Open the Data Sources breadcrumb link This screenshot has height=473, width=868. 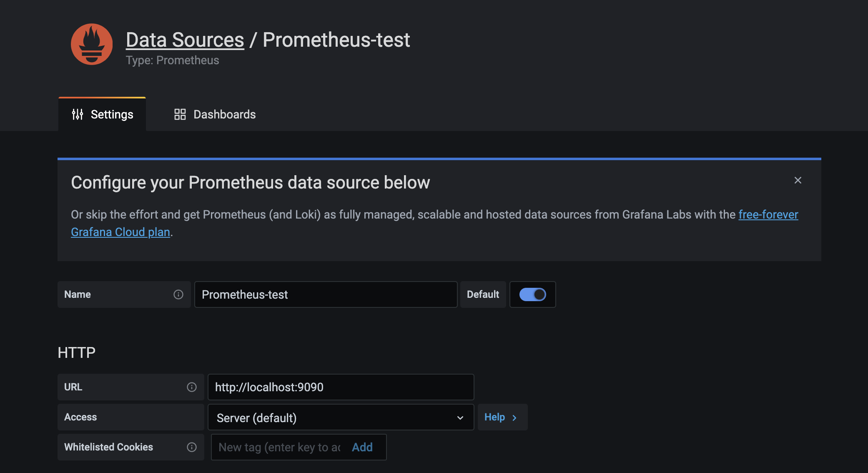(x=185, y=40)
